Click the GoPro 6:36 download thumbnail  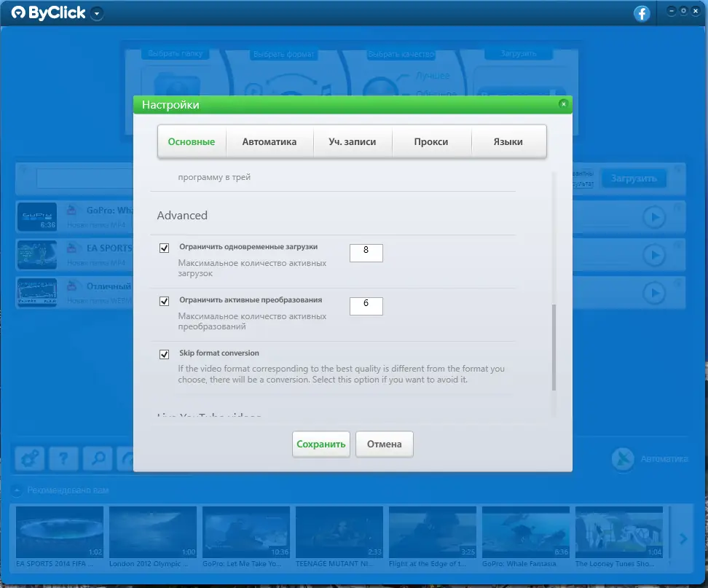pos(37,217)
